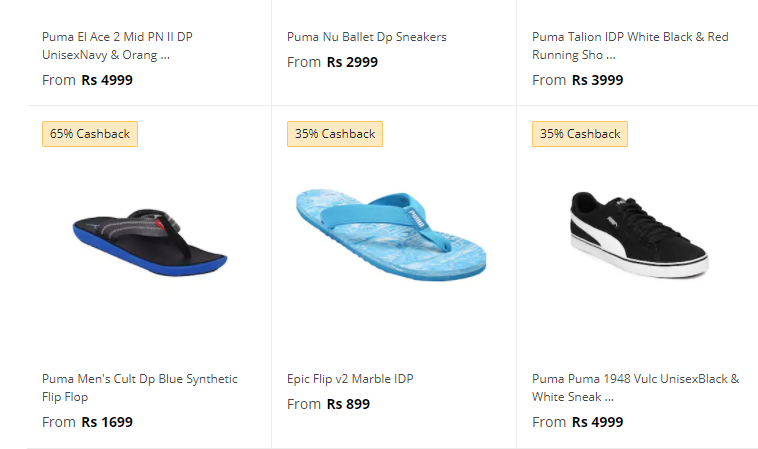
Task: Open Puma 1948 Vulc Unisex Sneaker title
Action: click(636, 388)
